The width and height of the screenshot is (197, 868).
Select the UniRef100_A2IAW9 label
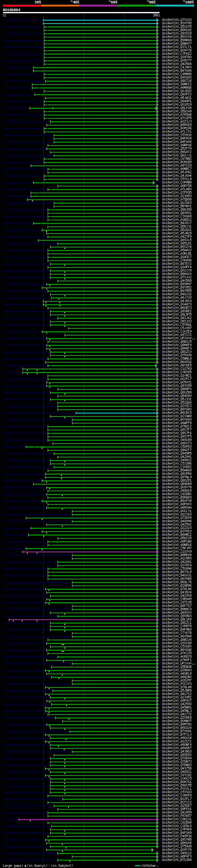(x=176, y=416)
